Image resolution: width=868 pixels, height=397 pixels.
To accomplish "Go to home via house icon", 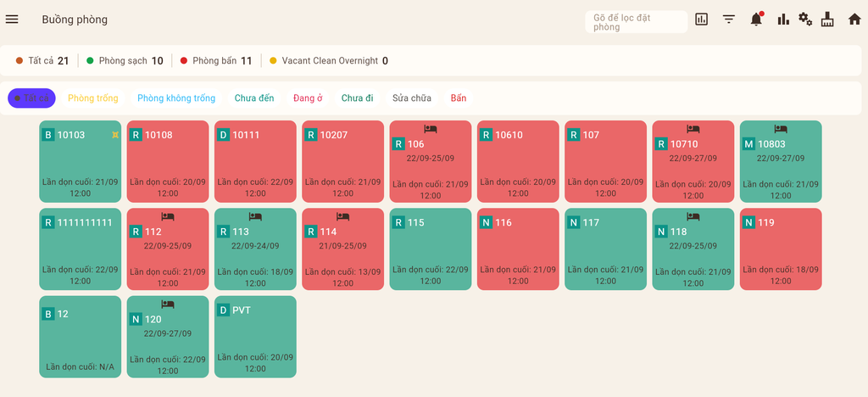I will point(854,20).
